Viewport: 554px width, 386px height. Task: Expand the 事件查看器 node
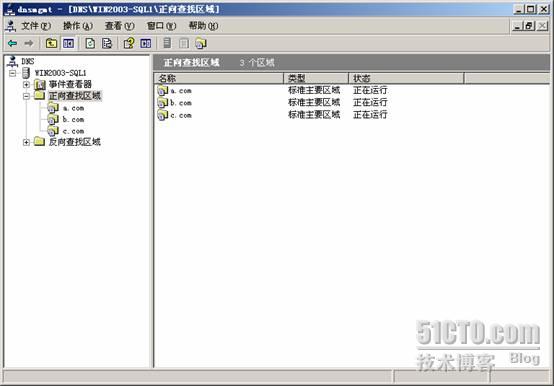click(26, 84)
